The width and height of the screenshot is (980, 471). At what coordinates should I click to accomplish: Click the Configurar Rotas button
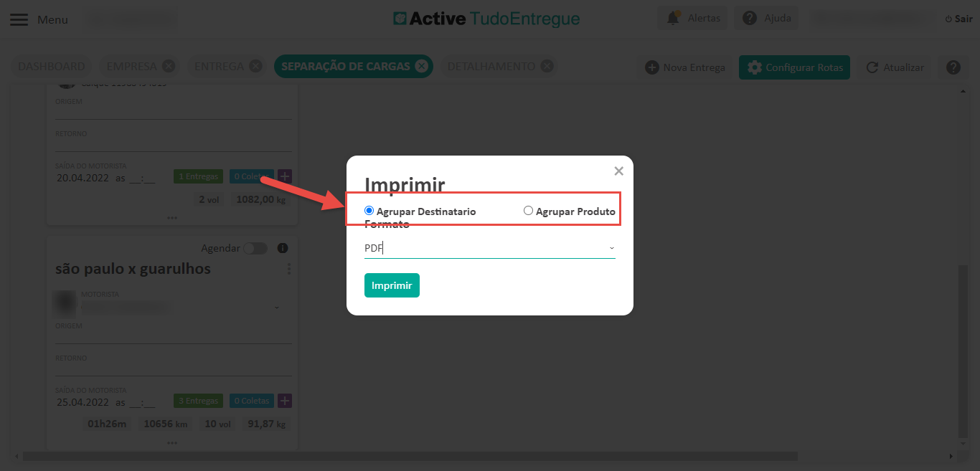coord(794,67)
